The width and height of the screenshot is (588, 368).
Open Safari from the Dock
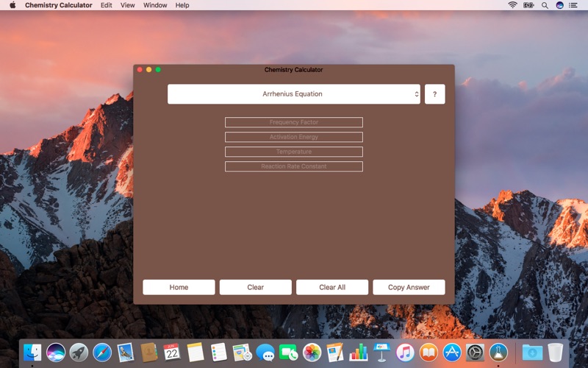(x=102, y=353)
